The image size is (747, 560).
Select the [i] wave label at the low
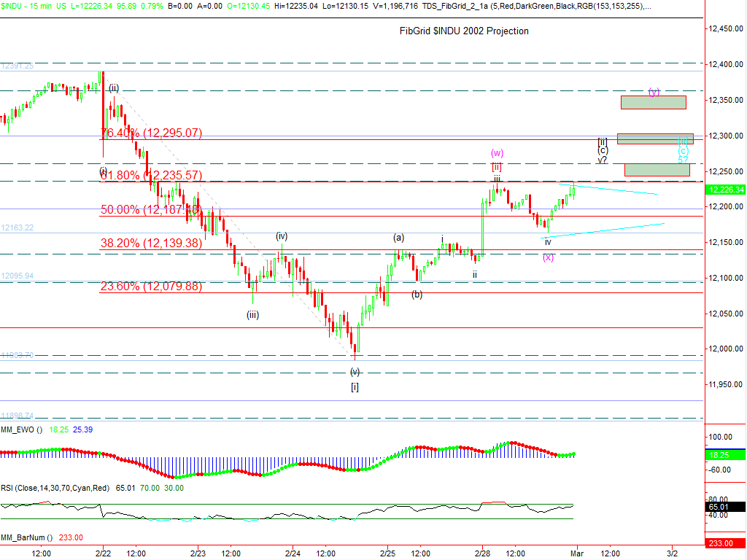point(355,386)
